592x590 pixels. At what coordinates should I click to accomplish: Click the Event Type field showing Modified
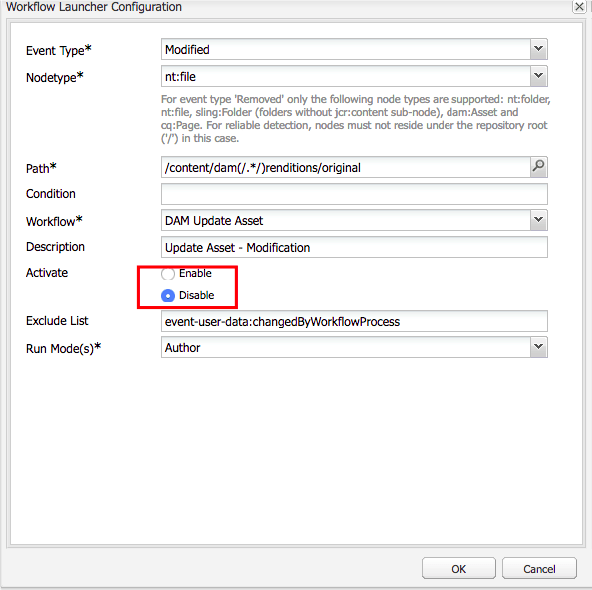(346, 49)
